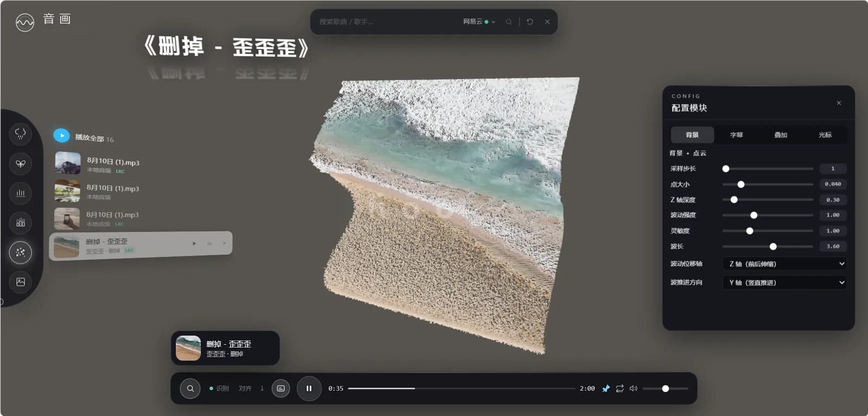Remove 删掉 - 歪歪歪 from the playlist

224,243
